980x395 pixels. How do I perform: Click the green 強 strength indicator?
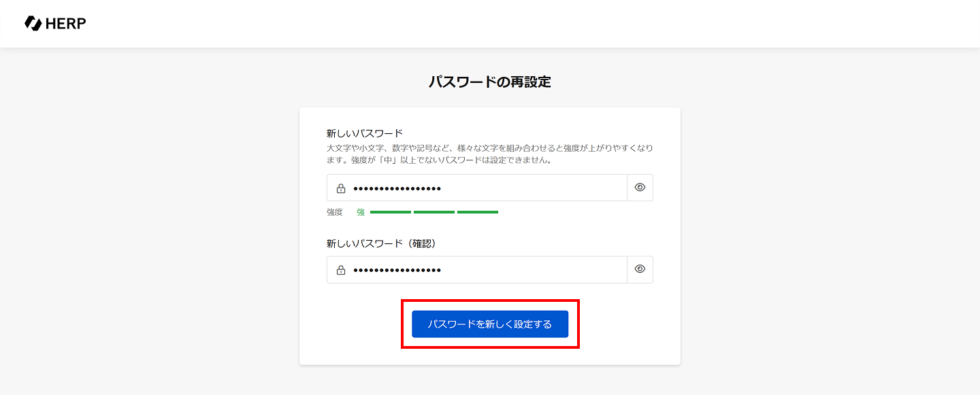click(361, 212)
